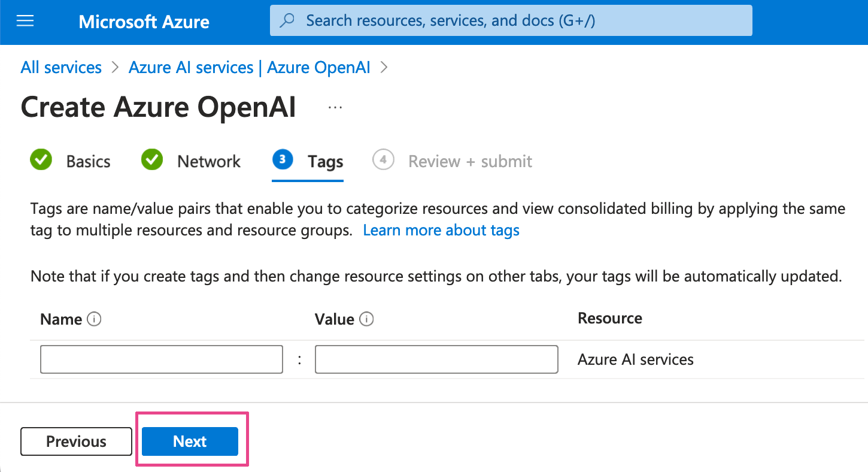Focus the tag Name input field

coord(161,359)
